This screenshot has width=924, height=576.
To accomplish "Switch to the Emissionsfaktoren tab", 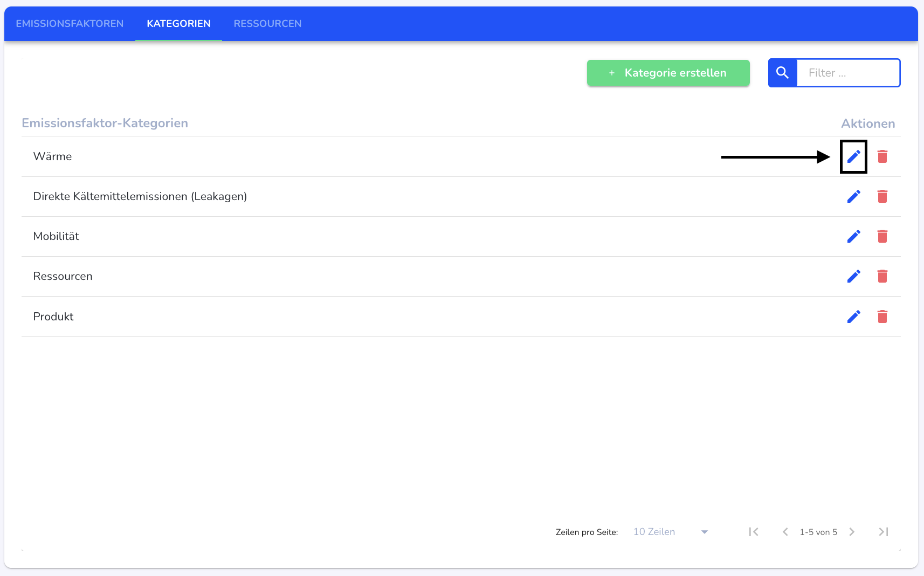I will point(70,24).
